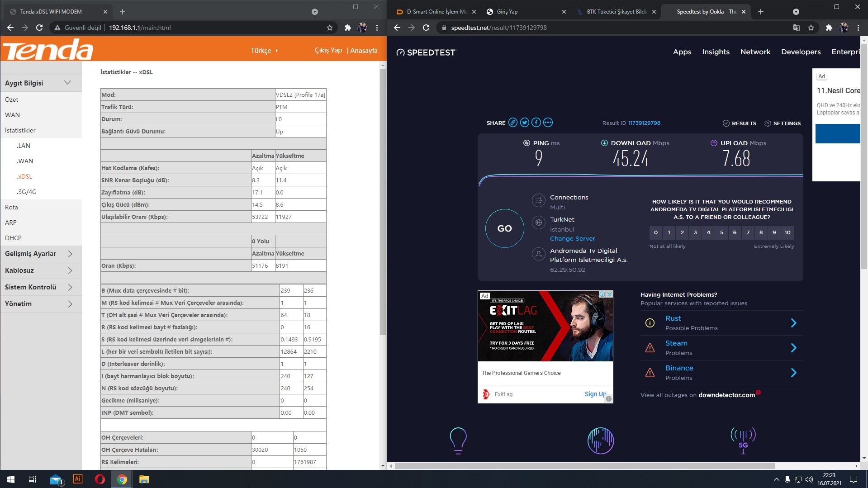Viewport: 868px width, 488px height.
Task: Open Speedtest RESULTS history
Action: click(x=739, y=123)
